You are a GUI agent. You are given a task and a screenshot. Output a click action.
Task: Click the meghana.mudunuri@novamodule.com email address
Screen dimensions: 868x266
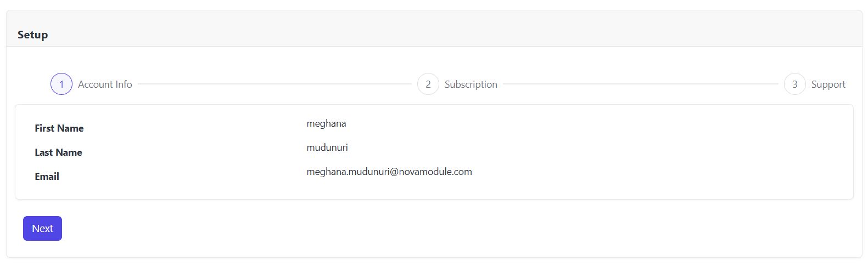[x=389, y=172]
